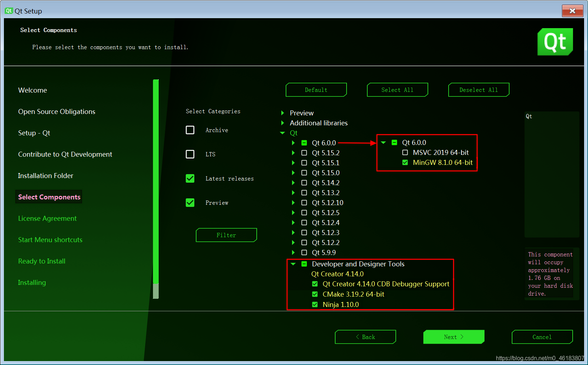Proceed with the Next button

point(454,337)
